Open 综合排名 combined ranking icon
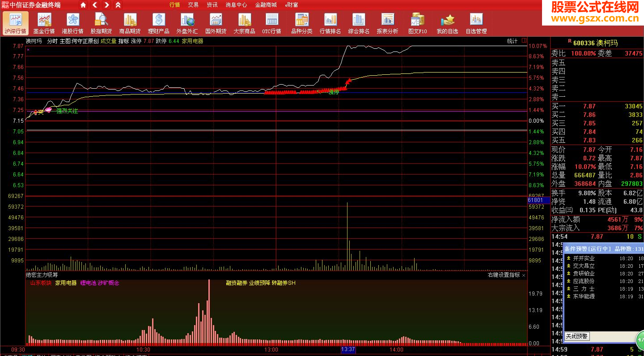The image size is (644, 356). point(359,23)
